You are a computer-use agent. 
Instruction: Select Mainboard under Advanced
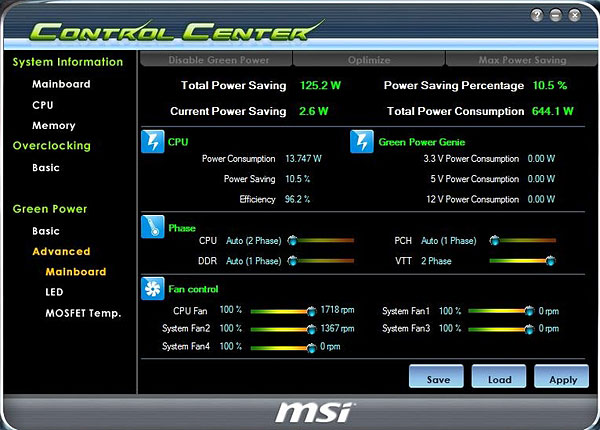tap(76, 272)
